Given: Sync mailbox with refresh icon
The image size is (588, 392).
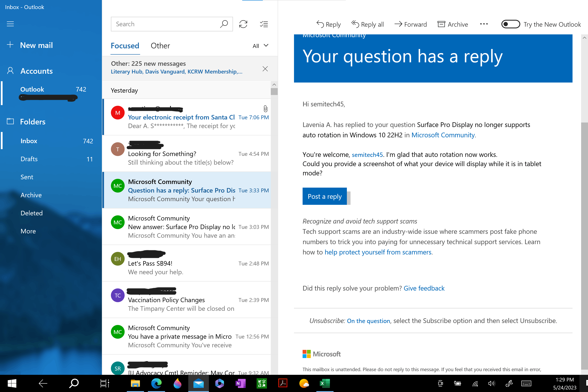Looking at the screenshot, I should pos(243,24).
